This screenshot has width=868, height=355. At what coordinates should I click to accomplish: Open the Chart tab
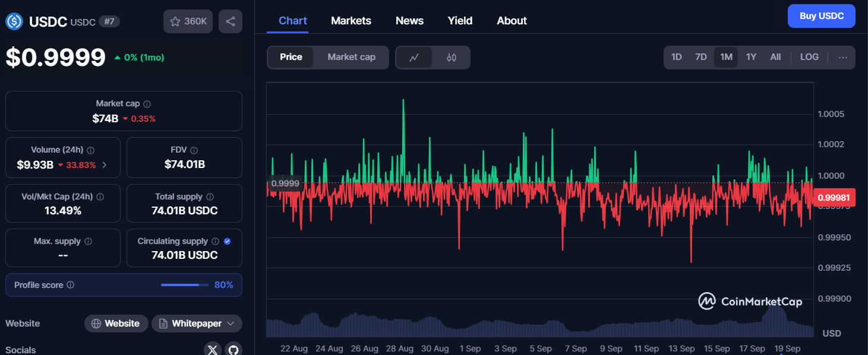pyautogui.click(x=293, y=21)
